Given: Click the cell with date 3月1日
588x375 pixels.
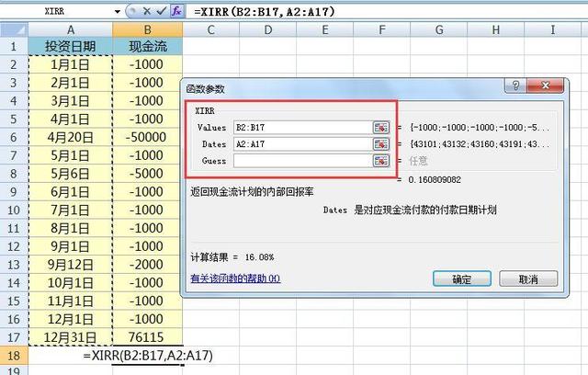Looking at the screenshot, I should 70,101.
